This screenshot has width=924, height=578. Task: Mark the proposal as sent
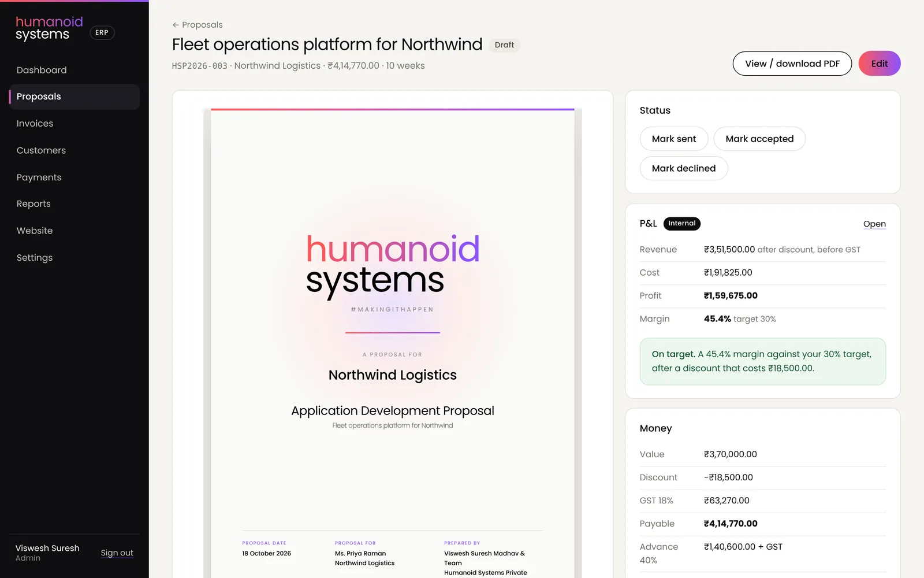click(674, 139)
